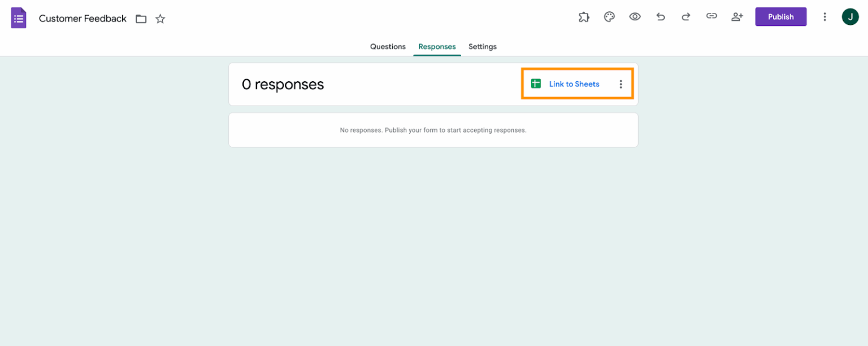Viewport: 868px width, 346px height.
Task: Click Link to Sheets
Action: (574, 83)
